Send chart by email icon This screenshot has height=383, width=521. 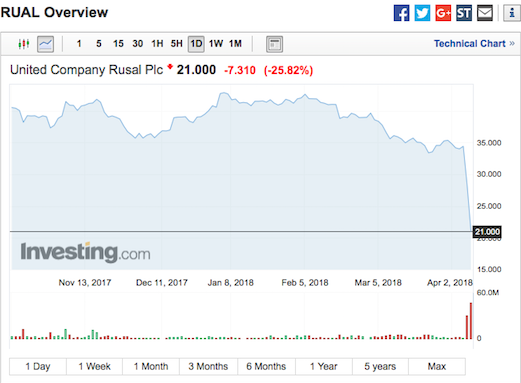coord(485,13)
